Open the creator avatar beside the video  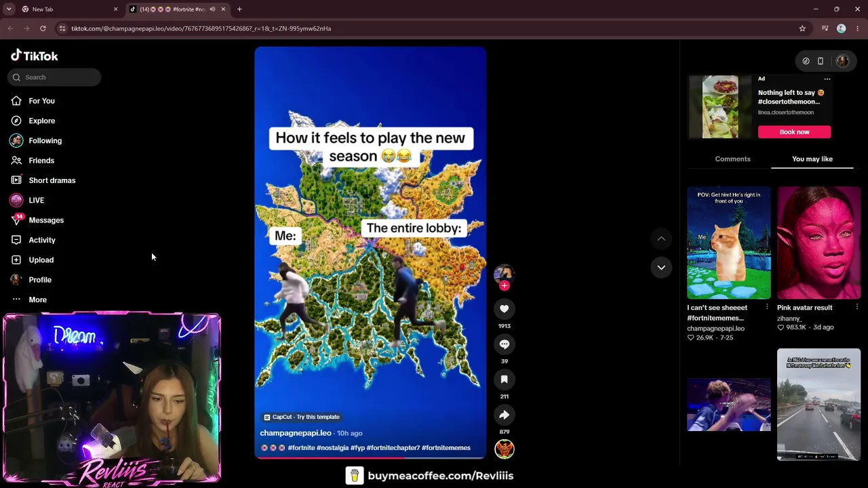(504, 273)
